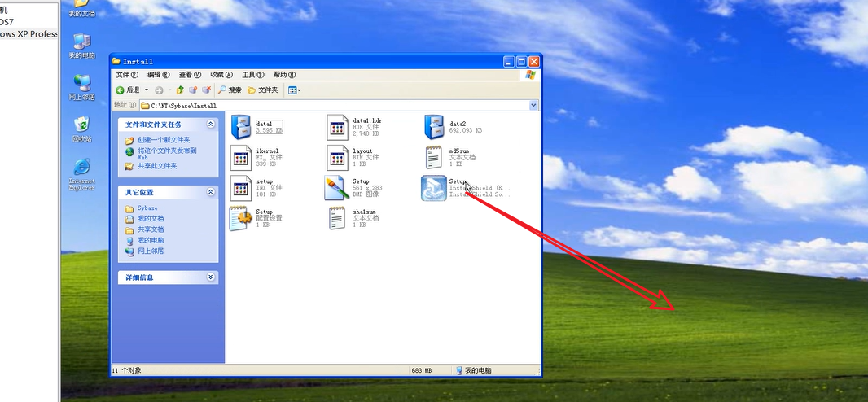This screenshot has height=402, width=868.
Task: Select the Setup BMP image file
Action: (353, 188)
